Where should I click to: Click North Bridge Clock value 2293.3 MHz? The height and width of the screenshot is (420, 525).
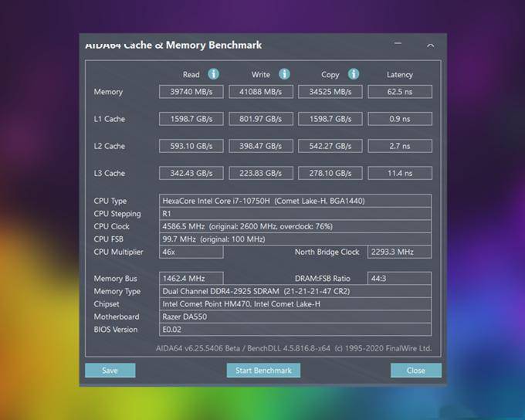(399, 252)
